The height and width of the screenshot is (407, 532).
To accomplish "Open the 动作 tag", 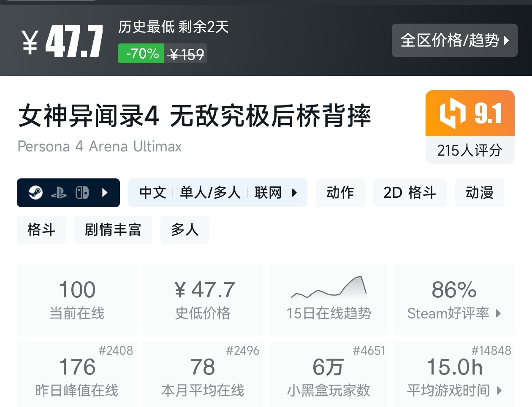I will (x=340, y=193).
